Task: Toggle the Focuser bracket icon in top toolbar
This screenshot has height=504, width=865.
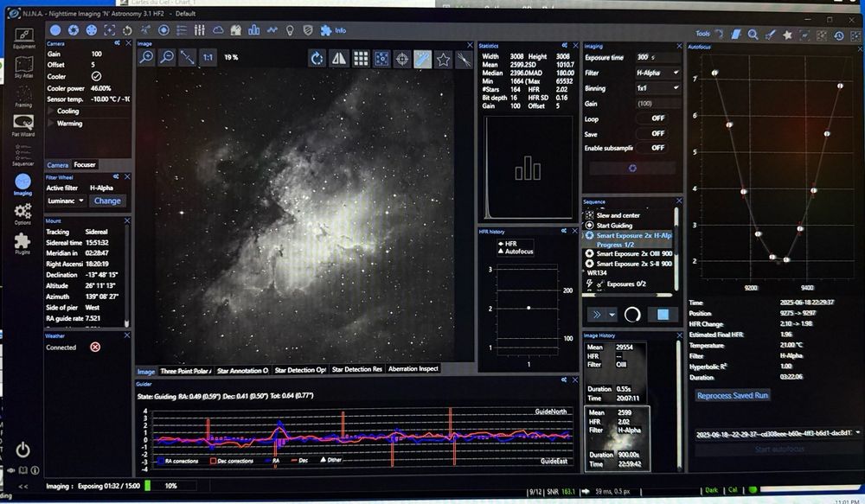Action: point(110,30)
